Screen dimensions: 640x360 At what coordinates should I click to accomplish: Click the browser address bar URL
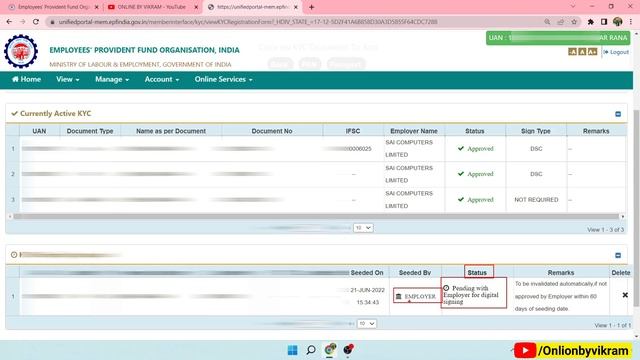click(x=248, y=22)
